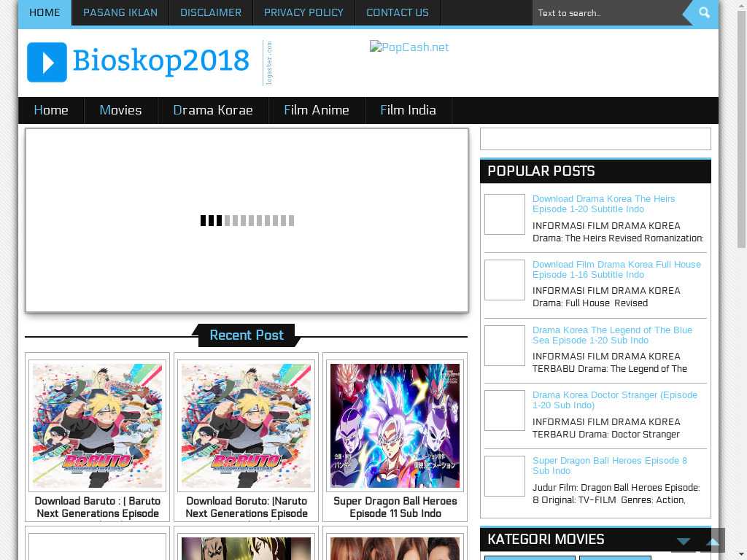Click Legend of Blue Sea post thumbnail
The height and width of the screenshot is (560, 747).
pyautogui.click(x=505, y=345)
